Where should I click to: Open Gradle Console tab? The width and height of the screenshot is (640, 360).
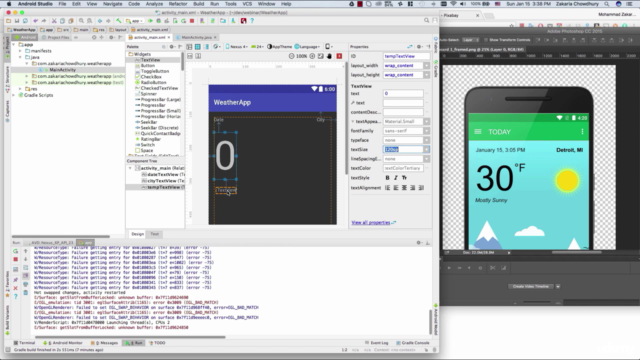pos(412,343)
